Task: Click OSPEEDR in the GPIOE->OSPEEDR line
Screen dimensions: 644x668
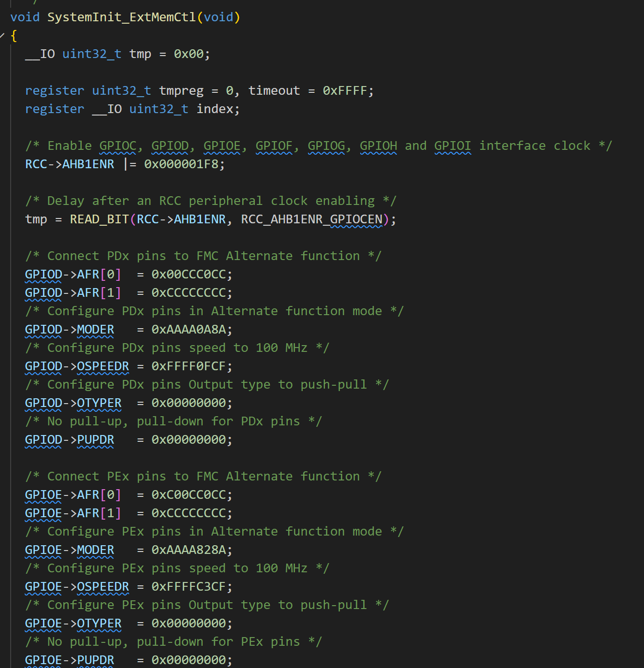Action: 103,587
